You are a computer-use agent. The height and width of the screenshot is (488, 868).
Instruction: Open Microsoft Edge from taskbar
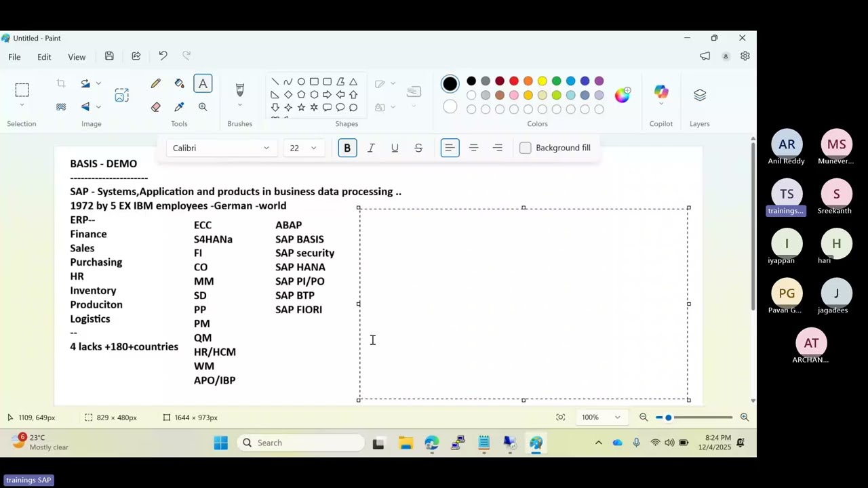click(x=432, y=443)
